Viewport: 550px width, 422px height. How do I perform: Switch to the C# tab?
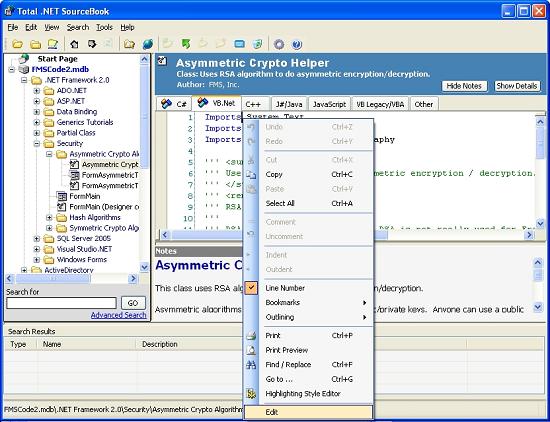tap(174, 104)
